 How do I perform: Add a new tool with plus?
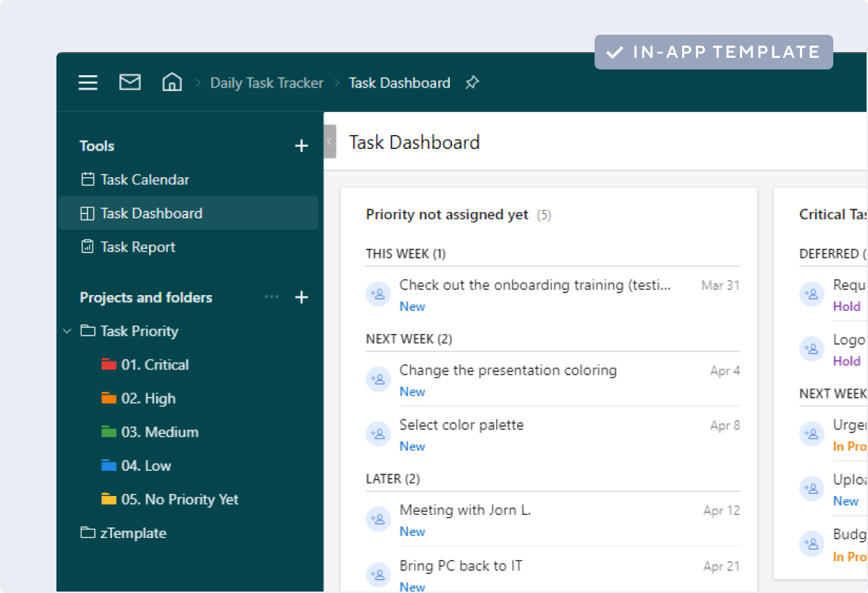pos(302,146)
